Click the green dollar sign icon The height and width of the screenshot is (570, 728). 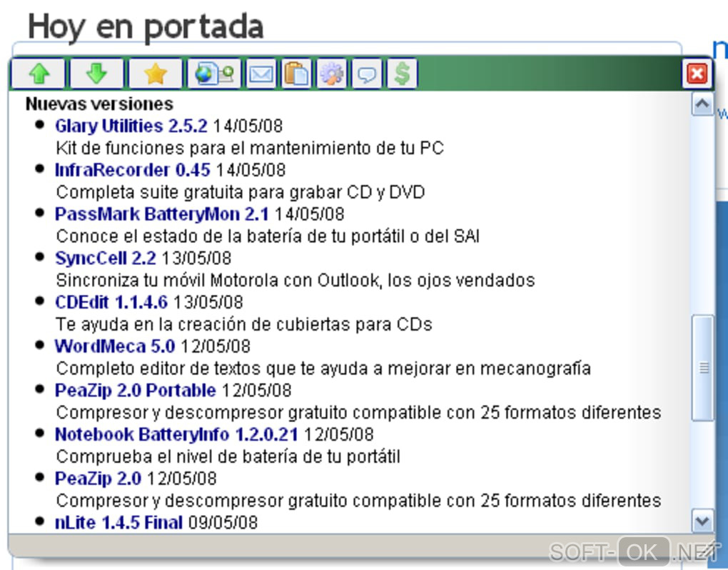(x=402, y=74)
